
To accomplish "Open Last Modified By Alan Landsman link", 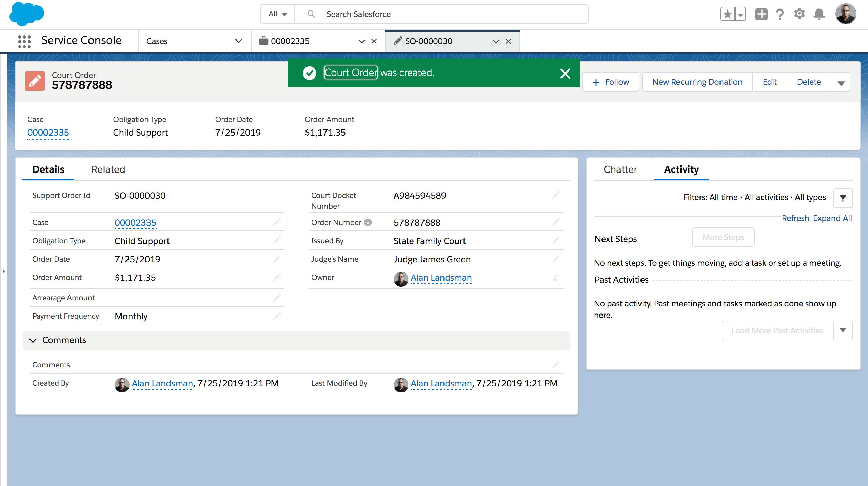I will coord(441,383).
